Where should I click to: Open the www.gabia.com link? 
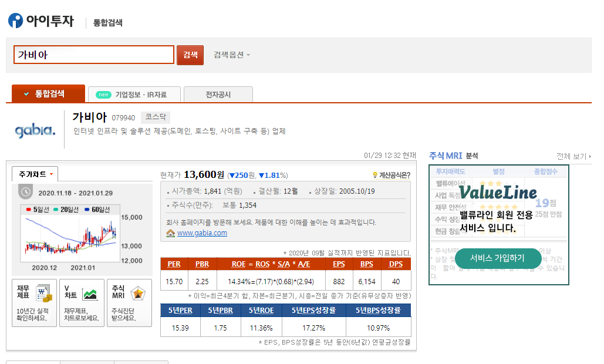point(202,233)
